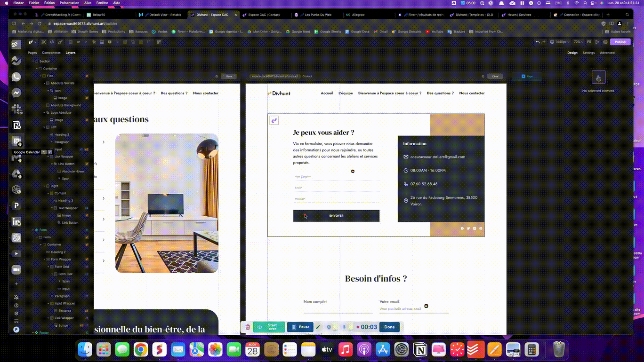The image size is (644, 362).
Task: Open Notion in left app sidebar
Action: tap(16, 125)
